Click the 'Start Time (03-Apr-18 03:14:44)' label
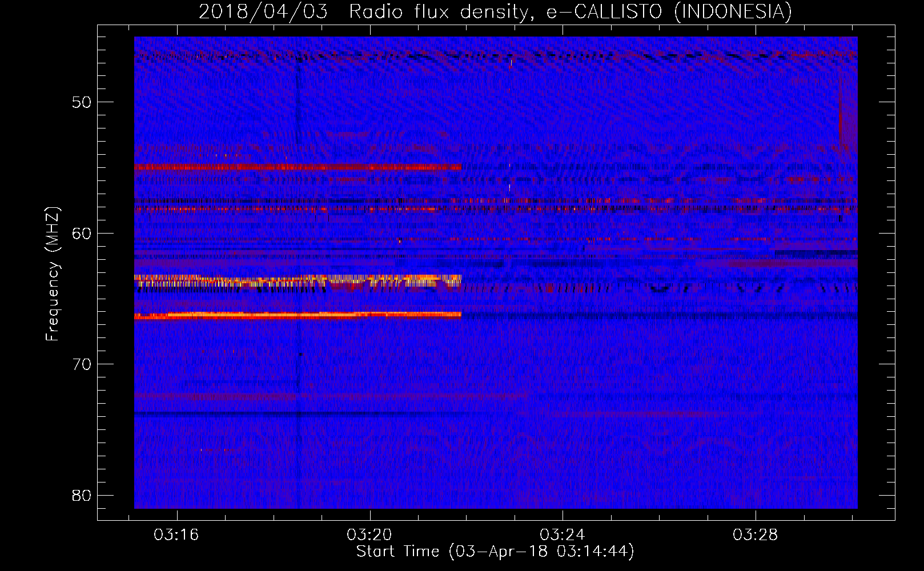Screen dimensions: 924x571 click(495, 552)
